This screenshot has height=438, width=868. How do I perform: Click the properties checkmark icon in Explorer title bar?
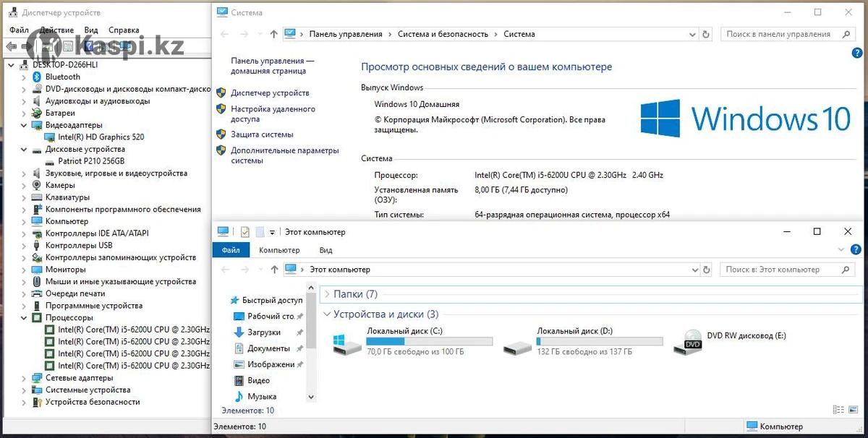pos(244,232)
